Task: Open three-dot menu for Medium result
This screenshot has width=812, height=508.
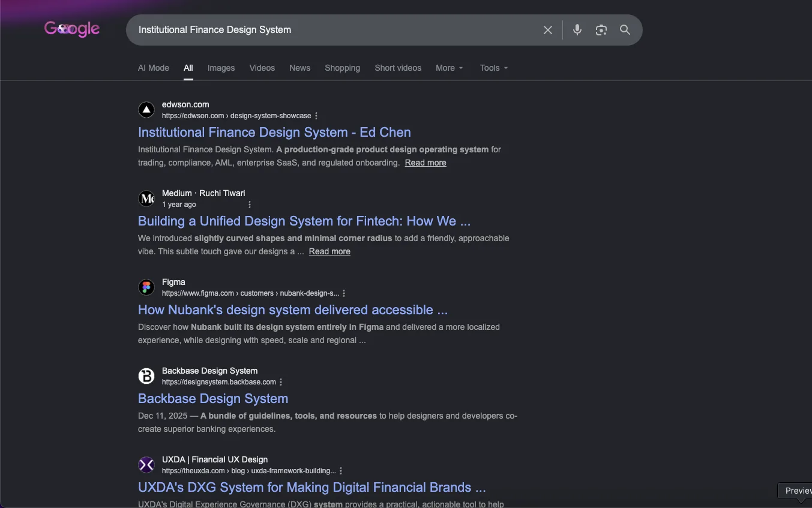Action: pos(250,205)
